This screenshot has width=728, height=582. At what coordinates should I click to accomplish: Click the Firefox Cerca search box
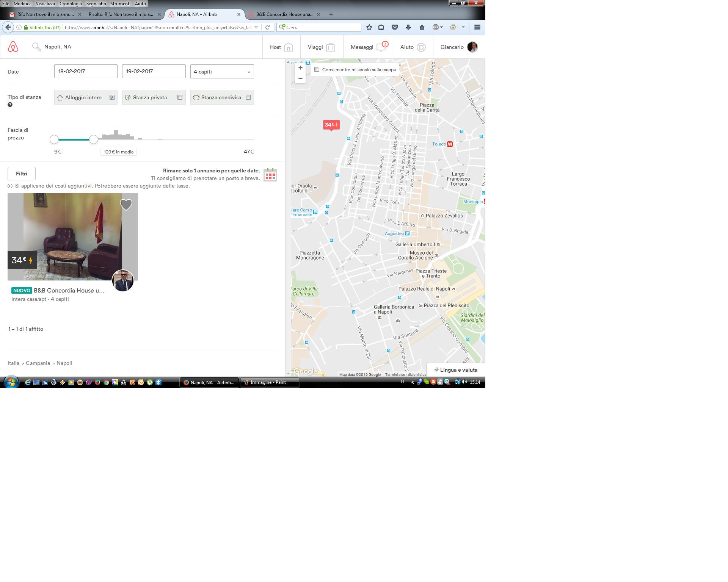click(319, 27)
